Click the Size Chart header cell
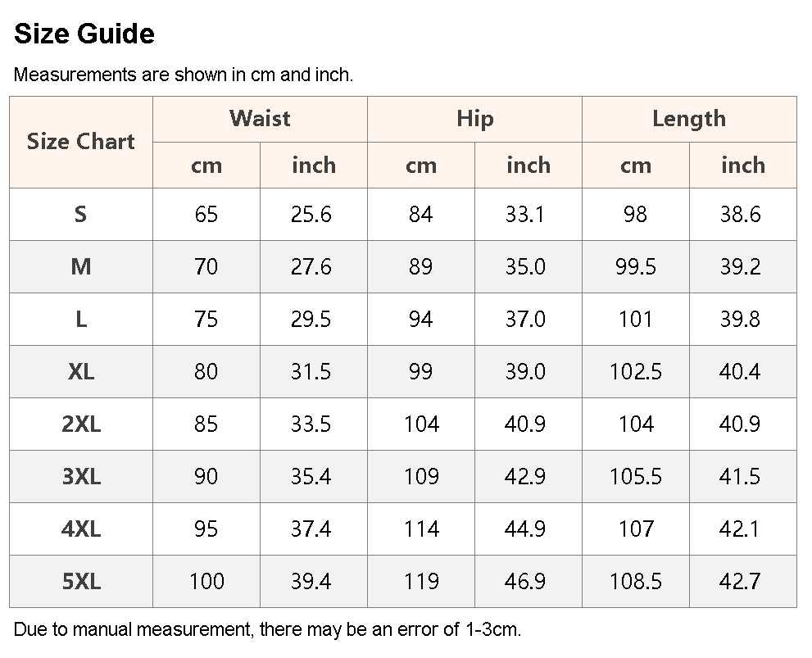The width and height of the screenshot is (812, 658). tap(81, 142)
